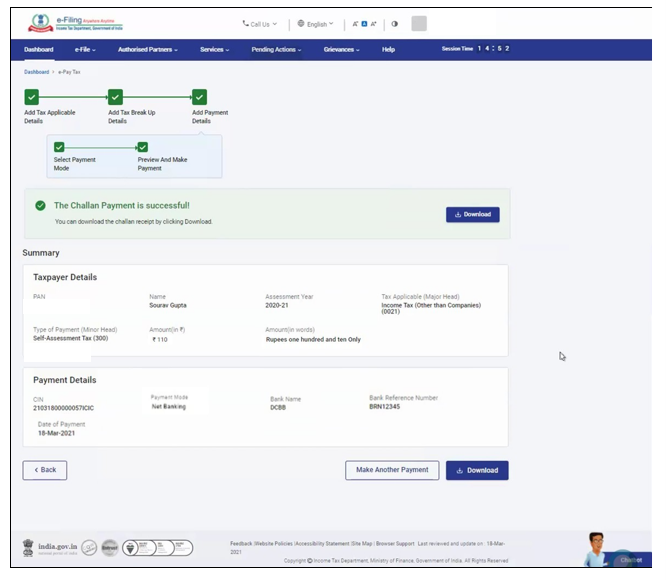Click the Dashboard breadcrumb link
Viewport: 666px width, 580px height.
click(x=36, y=73)
